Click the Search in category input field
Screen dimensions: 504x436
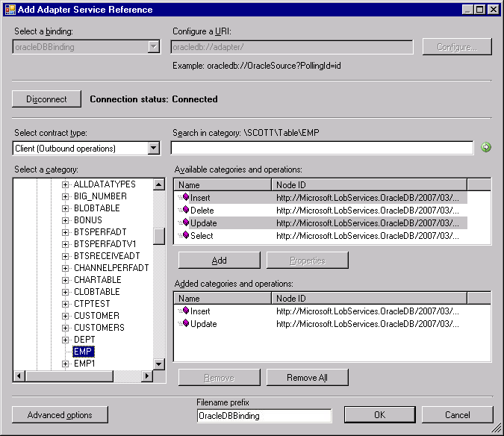[x=322, y=148]
